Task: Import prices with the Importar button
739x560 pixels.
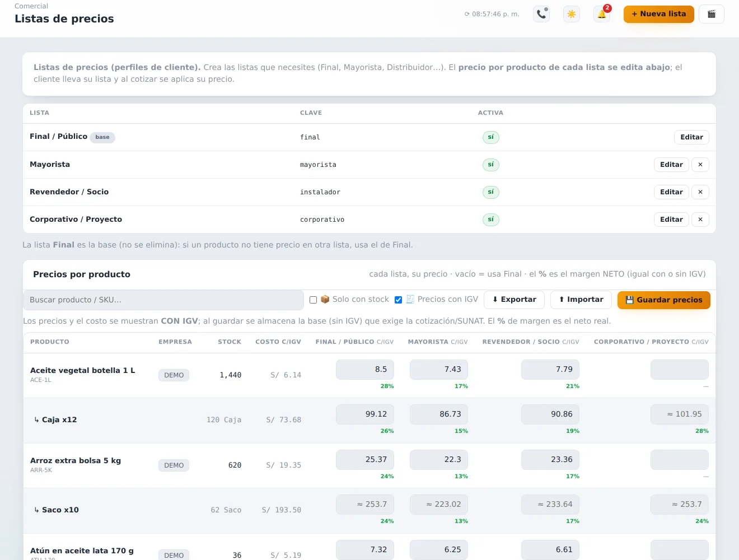Action: pos(581,300)
